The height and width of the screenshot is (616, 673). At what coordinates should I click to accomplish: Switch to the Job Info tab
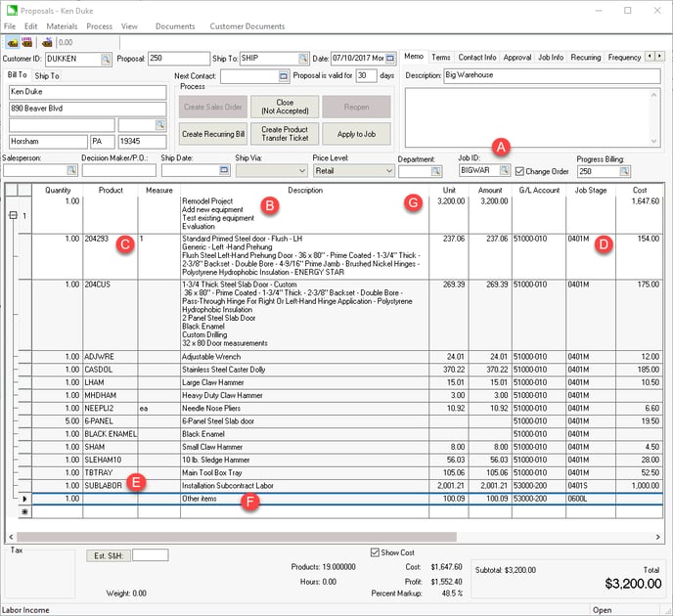coord(551,57)
